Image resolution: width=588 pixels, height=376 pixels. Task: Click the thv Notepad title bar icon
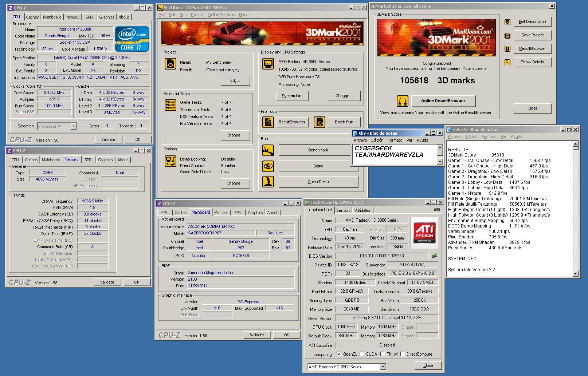point(355,133)
